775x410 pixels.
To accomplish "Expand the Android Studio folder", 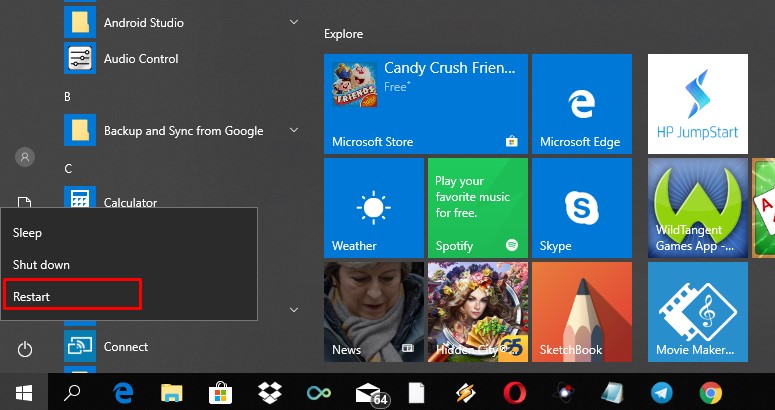I will click(294, 22).
